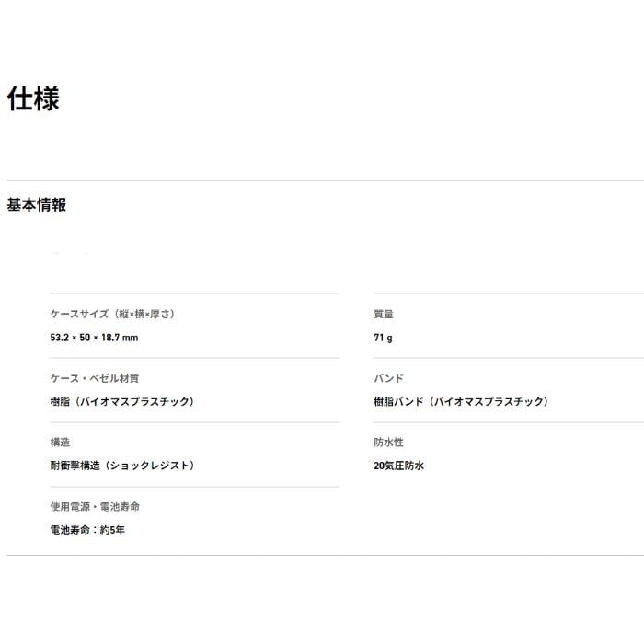The width and height of the screenshot is (644, 644).
Task: Click the バンド label
Action: tap(388, 378)
